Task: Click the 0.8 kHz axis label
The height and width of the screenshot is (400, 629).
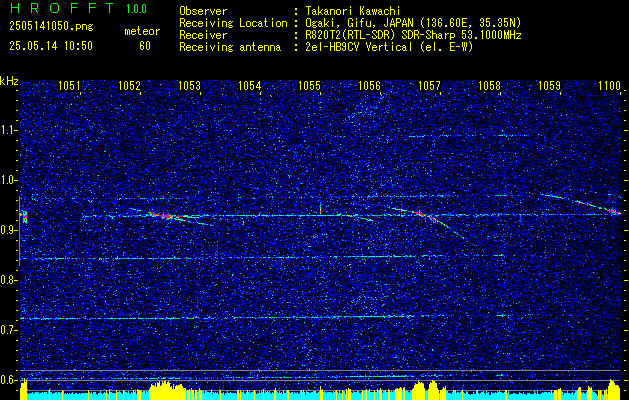Action: [x=9, y=280]
